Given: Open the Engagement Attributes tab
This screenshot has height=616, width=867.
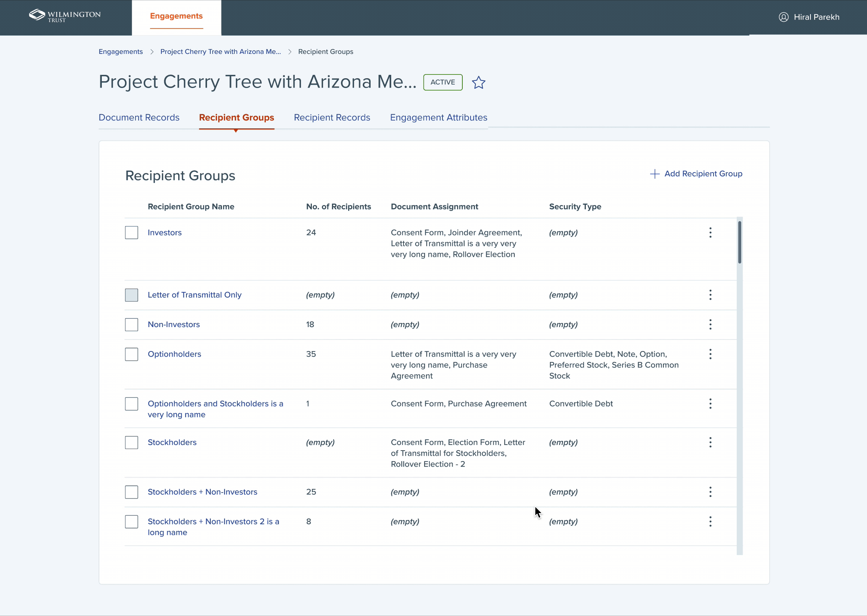Looking at the screenshot, I should click(439, 118).
